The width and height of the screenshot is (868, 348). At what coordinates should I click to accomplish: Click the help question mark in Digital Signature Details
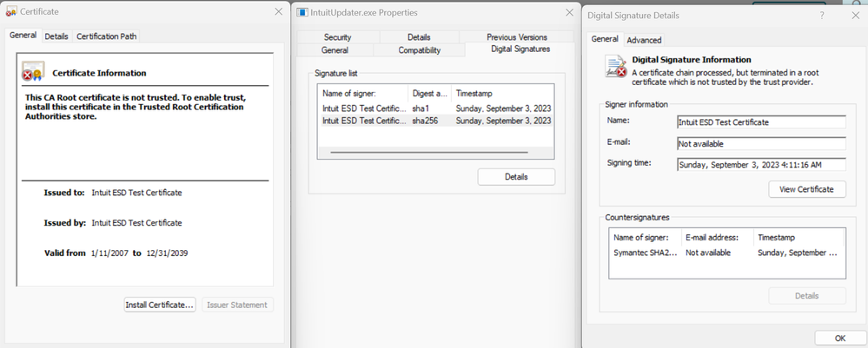[822, 16]
